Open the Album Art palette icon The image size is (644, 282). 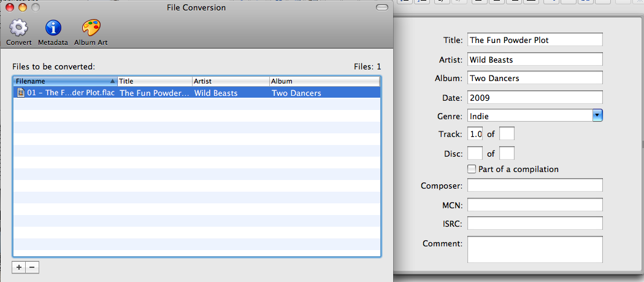point(91,28)
